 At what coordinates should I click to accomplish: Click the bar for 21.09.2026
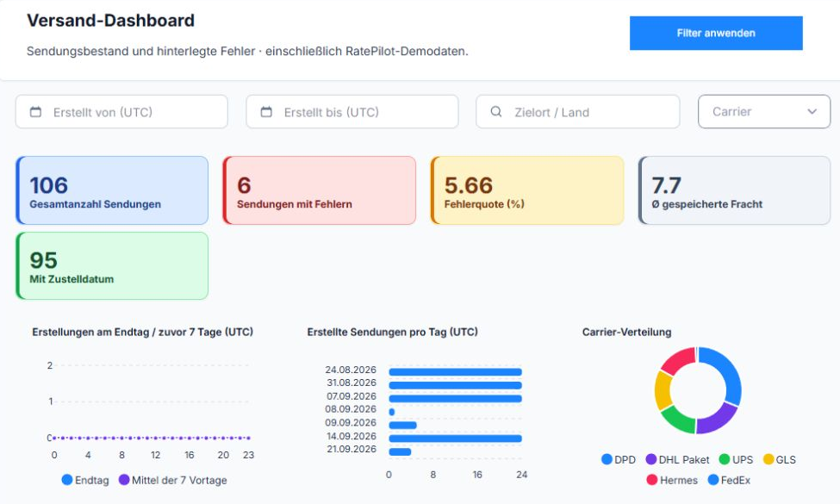(400, 451)
